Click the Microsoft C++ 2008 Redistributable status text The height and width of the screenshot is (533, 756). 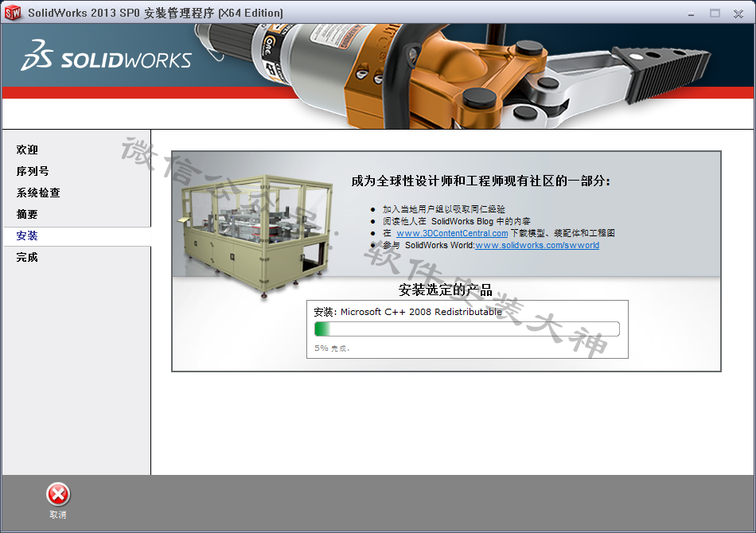point(408,312)
